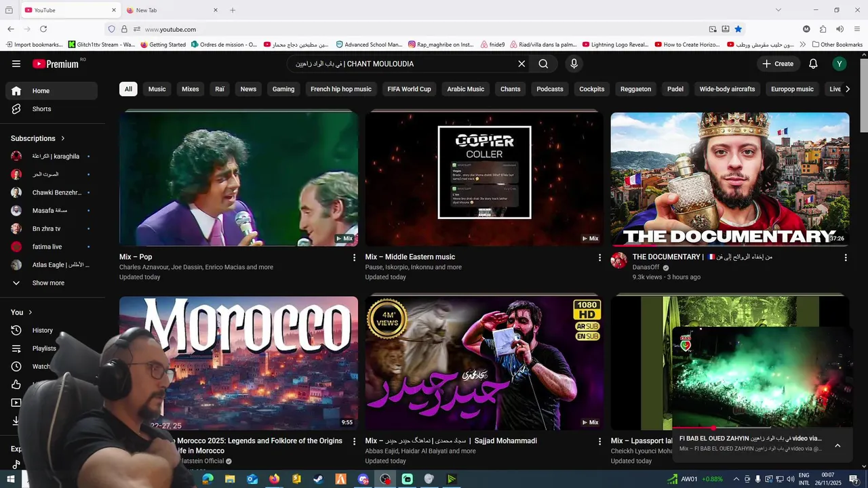Show hidden system tray icons

click(736, 479)
